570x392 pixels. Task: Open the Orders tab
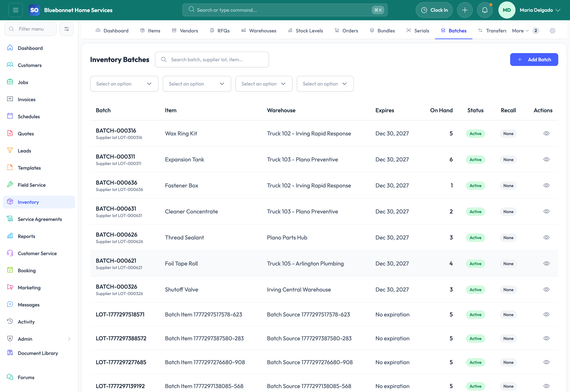point(346,31)
